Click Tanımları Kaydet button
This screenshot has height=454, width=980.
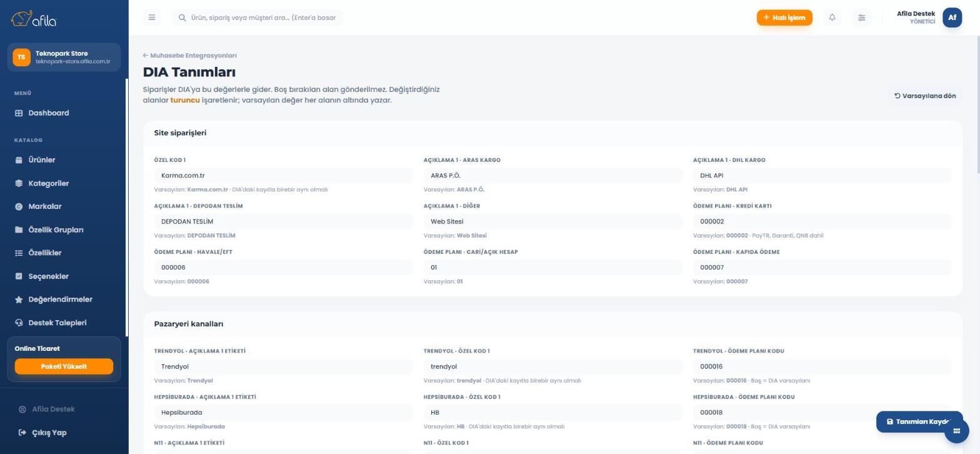919,421
